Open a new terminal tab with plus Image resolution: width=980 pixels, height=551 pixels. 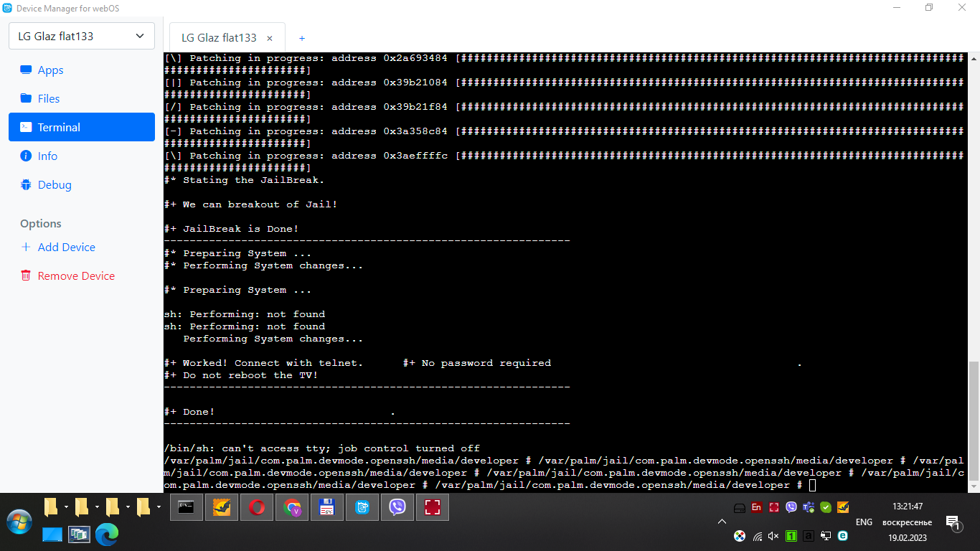point(302,38)
